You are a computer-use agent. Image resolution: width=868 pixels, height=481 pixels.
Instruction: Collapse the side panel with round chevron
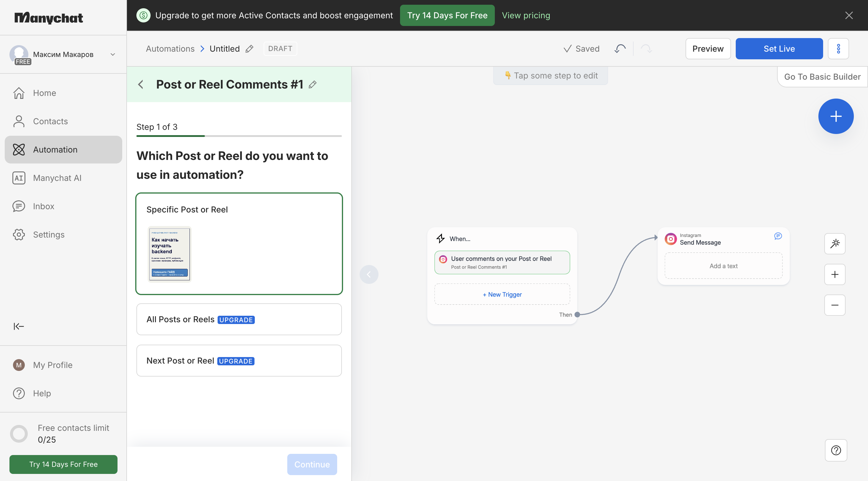[369, 274]
